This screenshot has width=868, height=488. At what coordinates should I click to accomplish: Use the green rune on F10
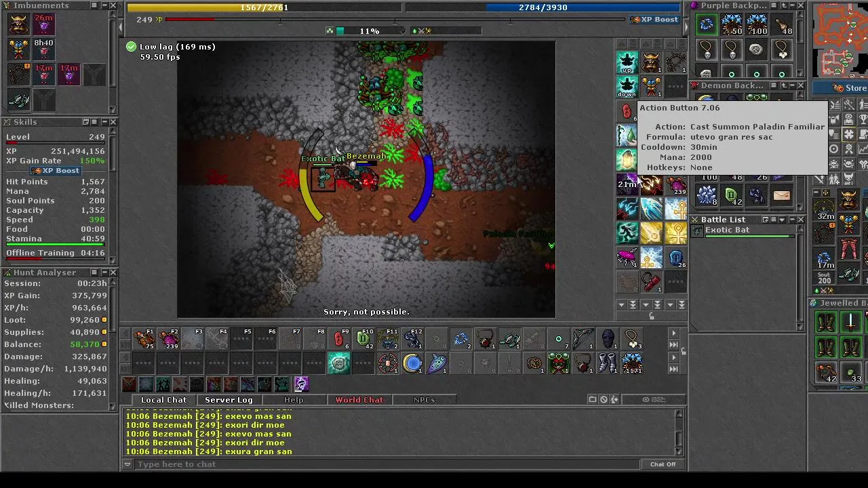[363, 339]
